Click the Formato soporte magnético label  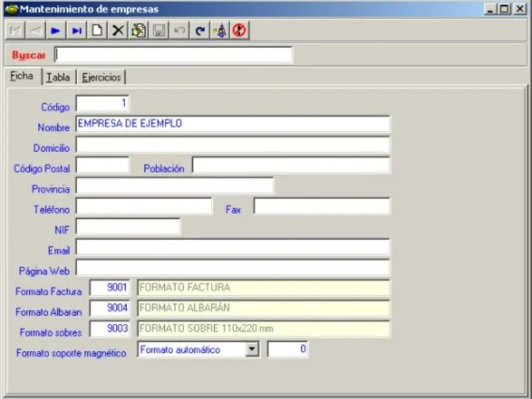[x=71, y=353]
